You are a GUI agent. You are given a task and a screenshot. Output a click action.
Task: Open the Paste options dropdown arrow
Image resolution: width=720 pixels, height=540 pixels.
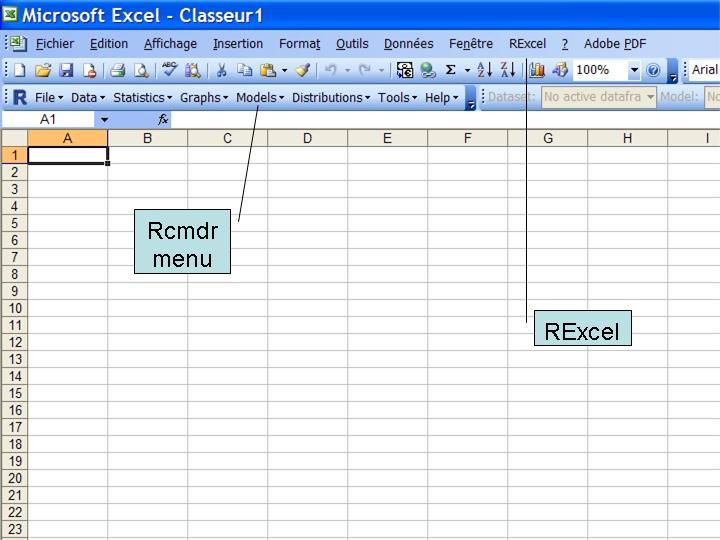pyautogui.click(x=285, y=70)
